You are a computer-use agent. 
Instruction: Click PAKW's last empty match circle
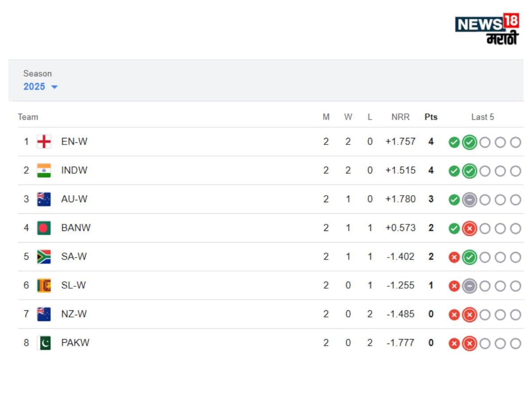pyautogui.click(x=515, y=344)
